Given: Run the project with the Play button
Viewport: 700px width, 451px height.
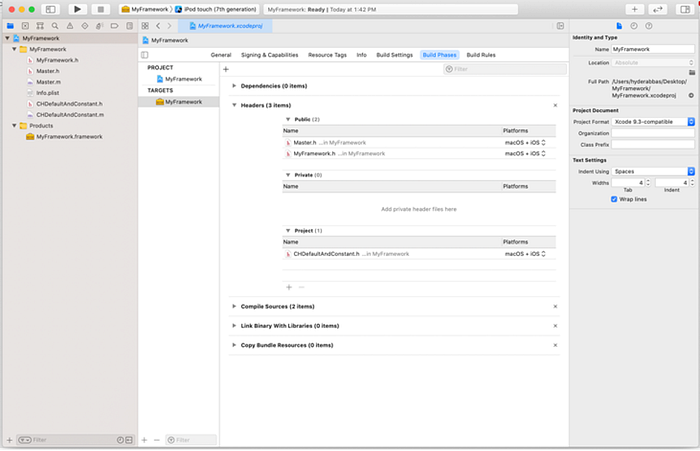Looking at the screenshot, I should pos(77,9).
